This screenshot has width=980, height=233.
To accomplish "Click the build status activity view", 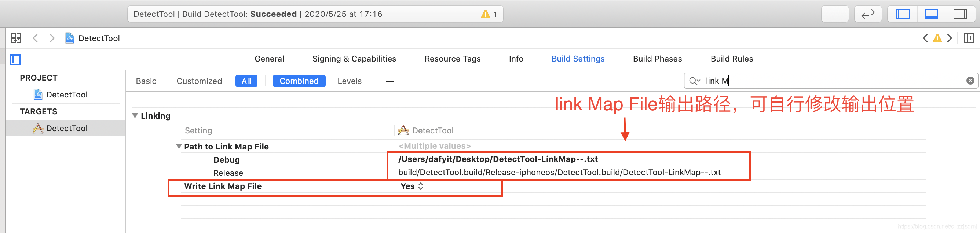I will [315, 14].
